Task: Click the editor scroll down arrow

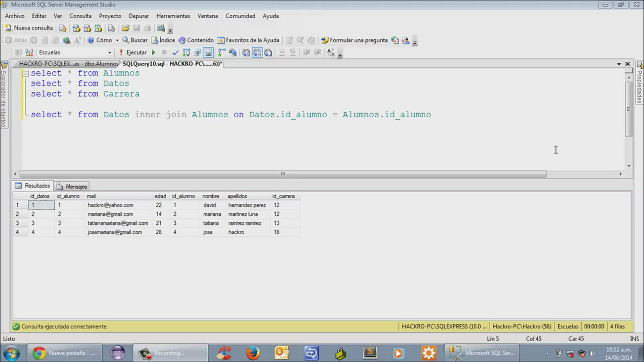Action: [x=629, y=166]
